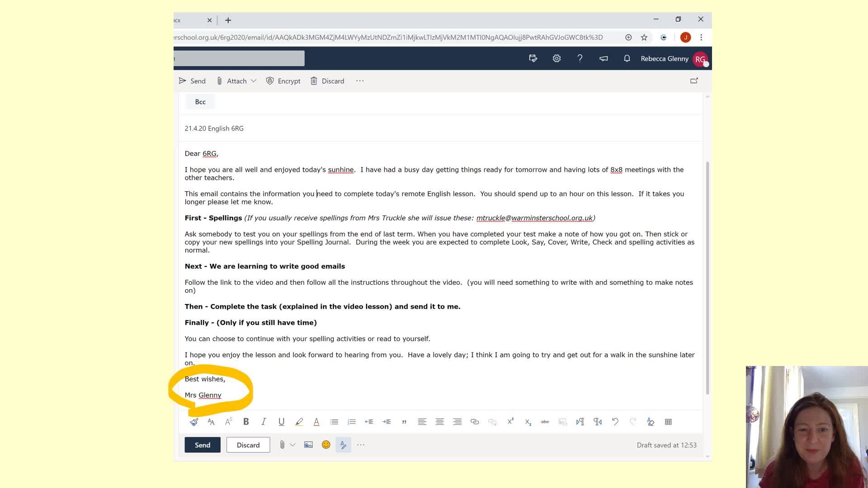Screen dimensions: 868x488
Task: Insert pictures inline icon
Action: [x=308, y=445]
